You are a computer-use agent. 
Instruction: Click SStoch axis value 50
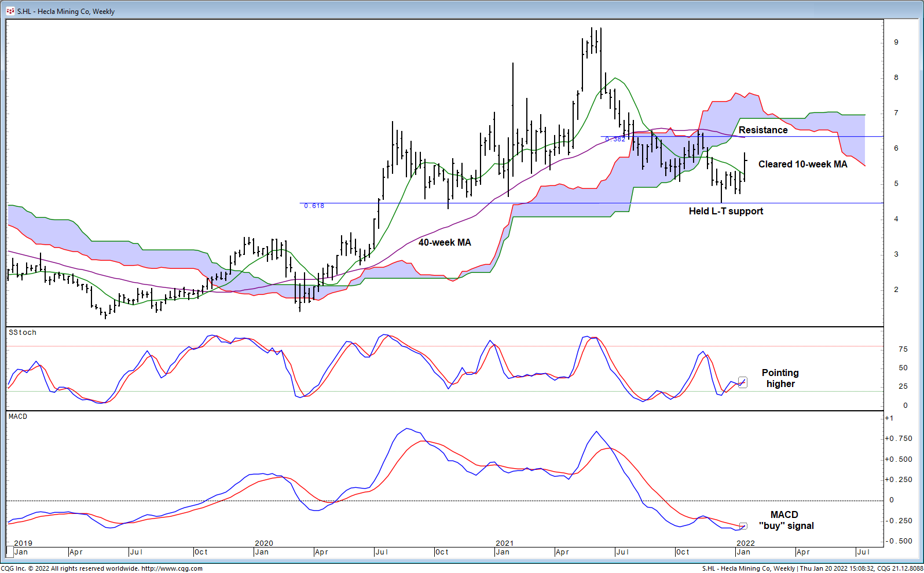pyautogui.click(x=903, y=368)
